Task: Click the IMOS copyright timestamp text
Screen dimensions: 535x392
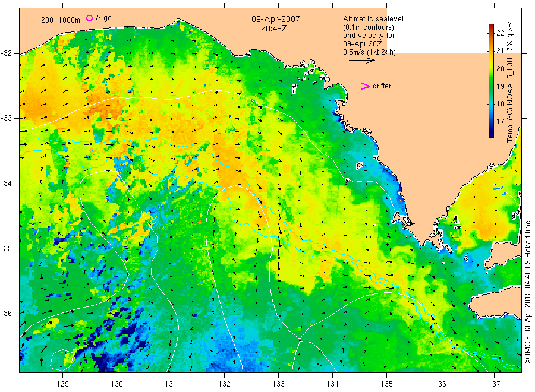Action: pos(527,292)
